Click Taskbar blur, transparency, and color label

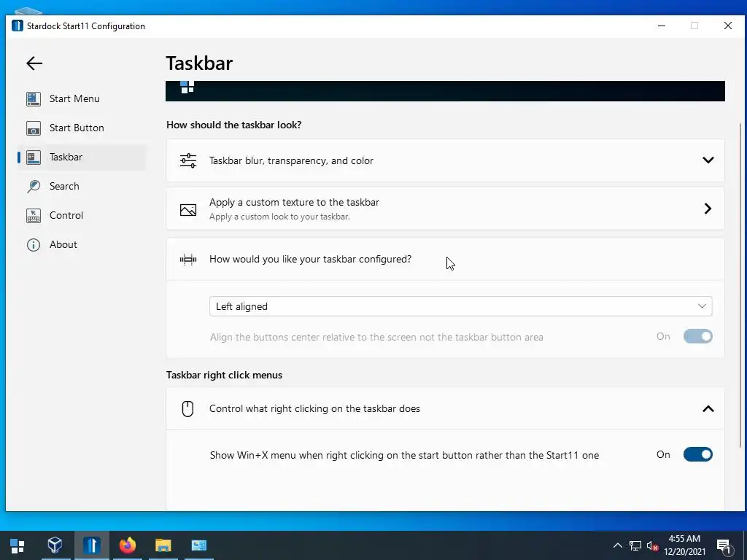291,160
